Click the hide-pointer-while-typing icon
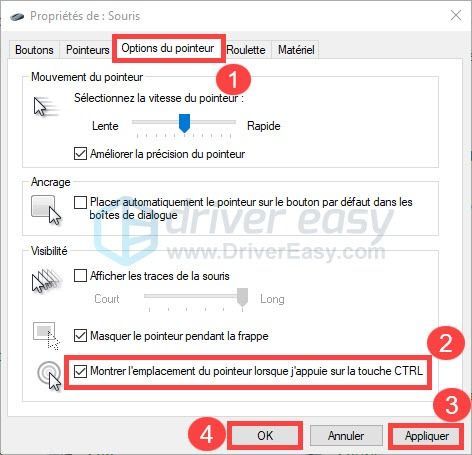Image resolution: width=472 pixels, height=455 pixels. point(46,336)
